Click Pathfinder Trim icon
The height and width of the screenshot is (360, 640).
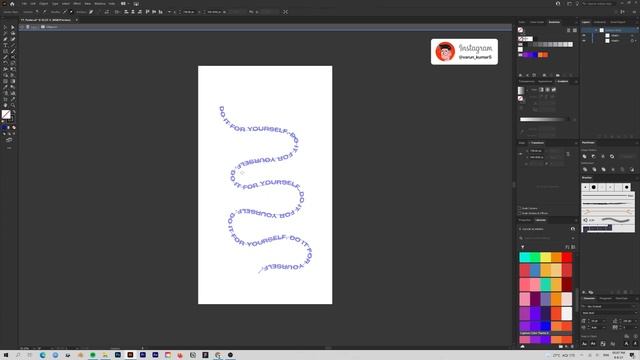click(594, 169)
